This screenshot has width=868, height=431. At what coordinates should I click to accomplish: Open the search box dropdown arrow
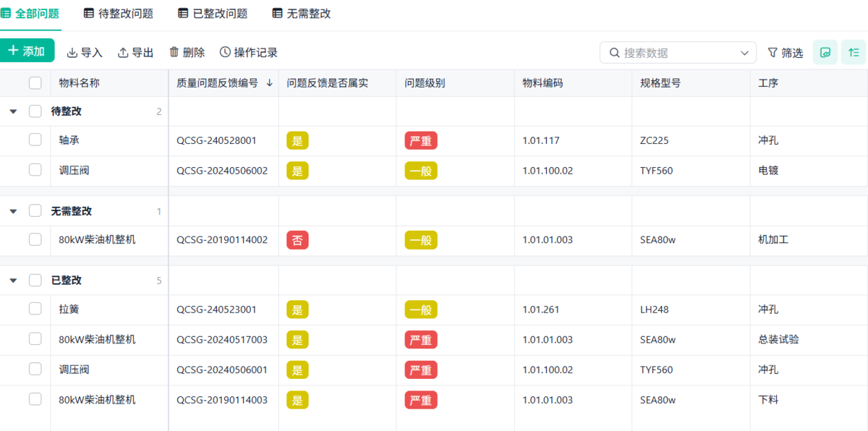click(744, 52)
